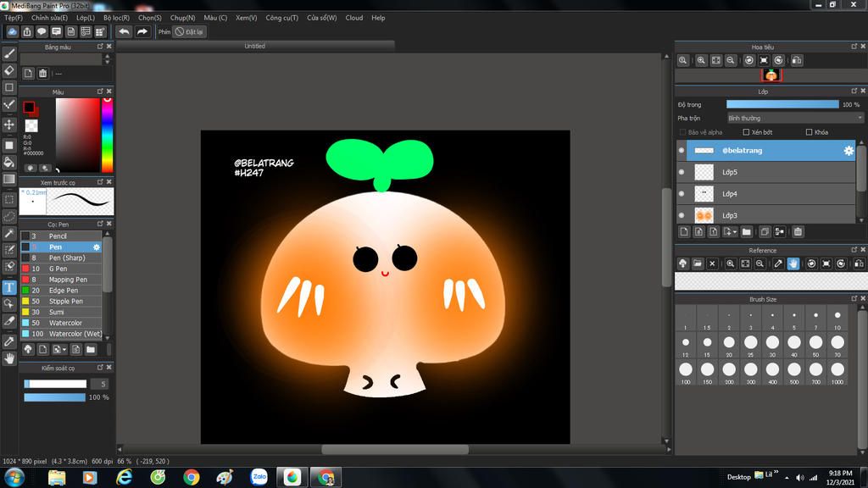Click the brush size slider in Kiểm soát cọ

[55, 384]
